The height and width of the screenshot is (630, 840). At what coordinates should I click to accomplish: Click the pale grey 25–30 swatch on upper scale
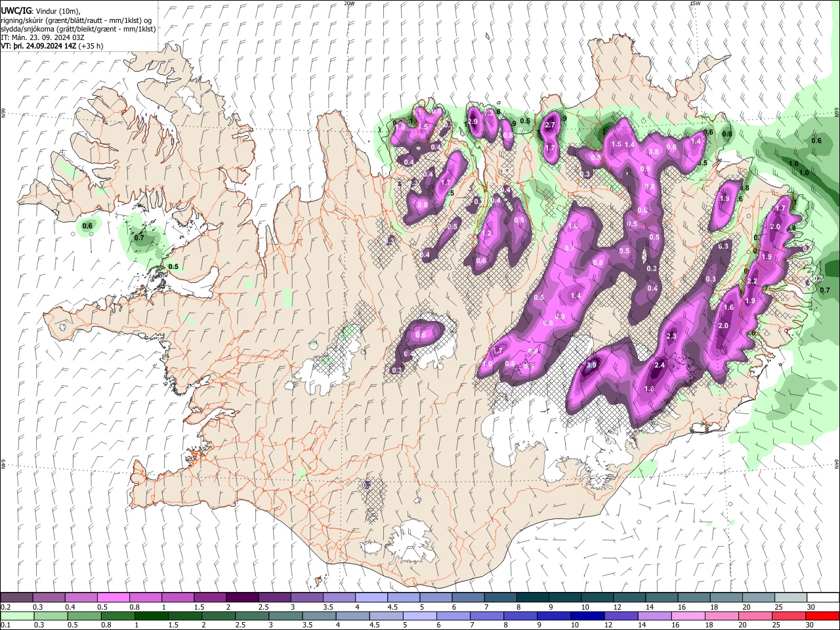tap(791, 598)
